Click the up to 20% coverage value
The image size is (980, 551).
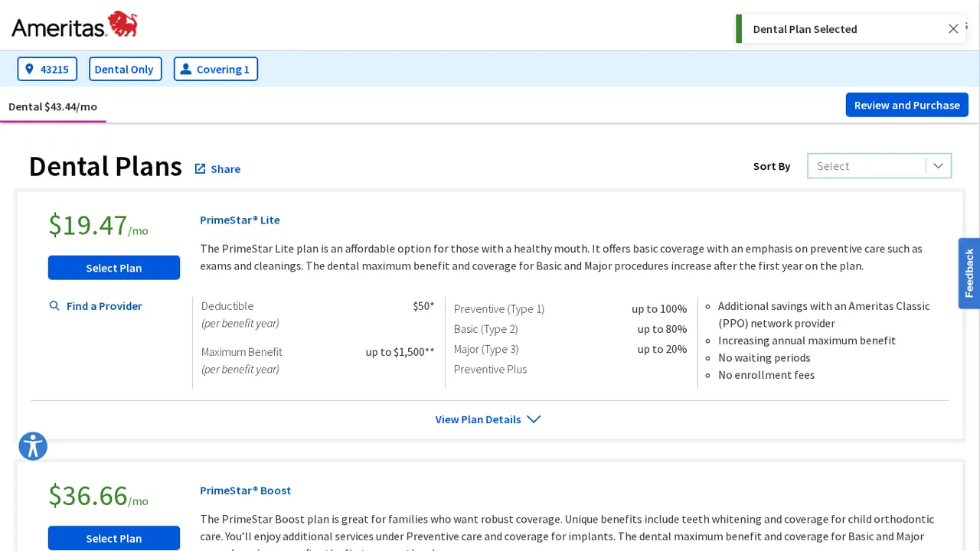662,349
